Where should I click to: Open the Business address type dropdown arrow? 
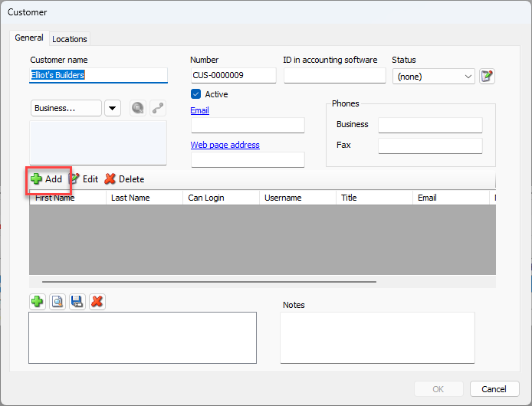113,108
